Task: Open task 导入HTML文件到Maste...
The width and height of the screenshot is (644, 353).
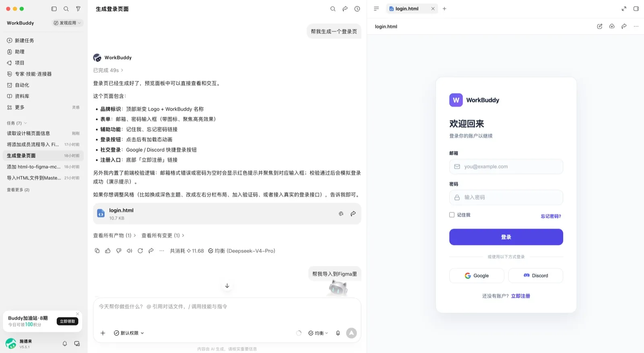Action: click(43, 178)
